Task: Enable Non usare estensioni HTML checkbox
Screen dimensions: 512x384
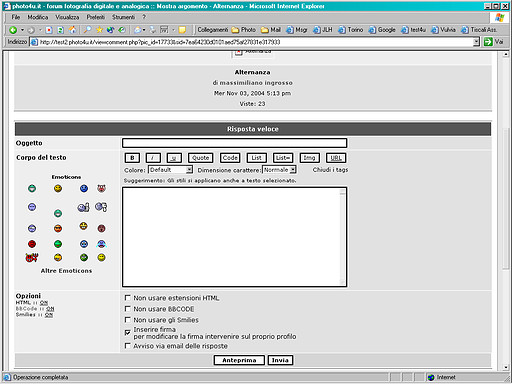Action: (x=127, y=297)
